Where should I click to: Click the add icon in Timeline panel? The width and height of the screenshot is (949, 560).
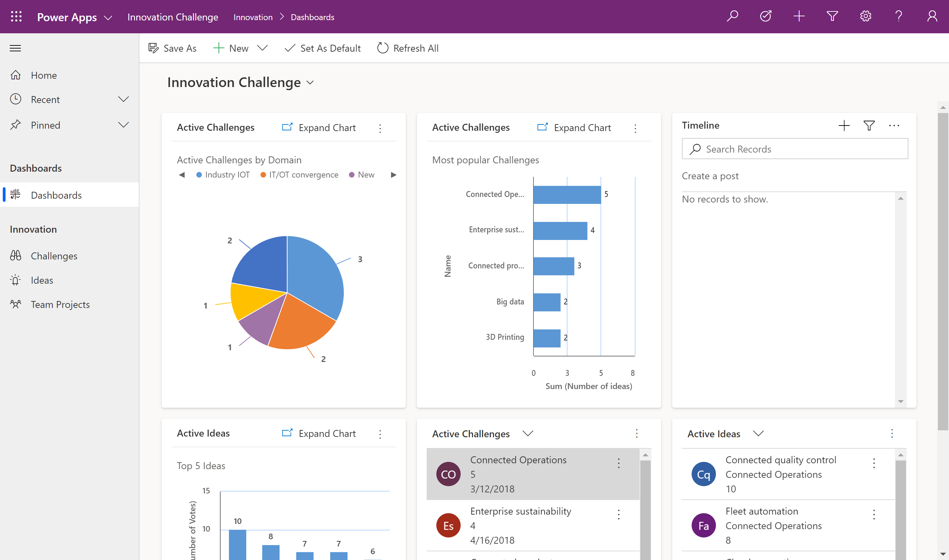pos(844,125)
